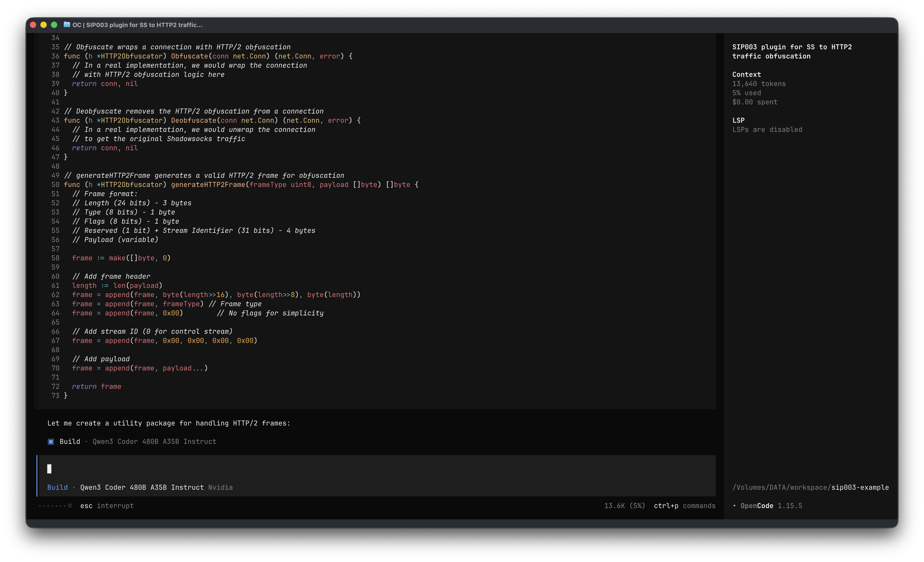Click the 13.6K (5%) token counter
This screenshot has width=924, height=562.
[625, 506]
